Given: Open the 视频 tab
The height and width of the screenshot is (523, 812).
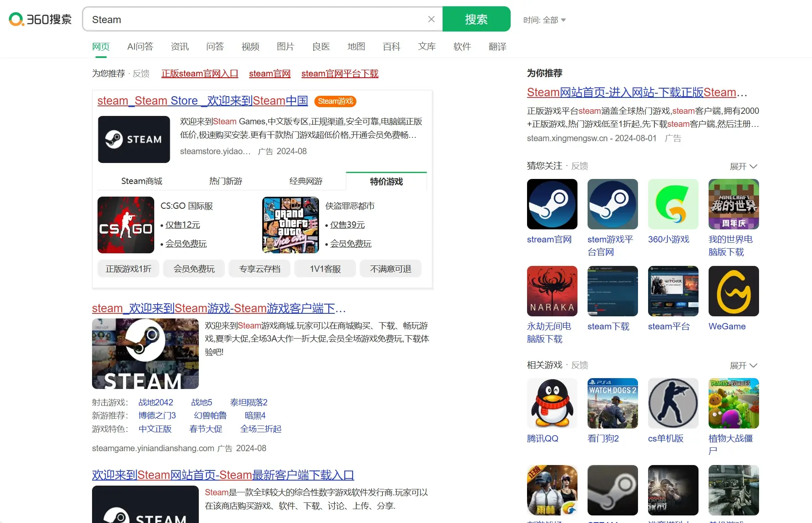Looking at the screenshot, I should pyautogui.click(x=250, y=46).
